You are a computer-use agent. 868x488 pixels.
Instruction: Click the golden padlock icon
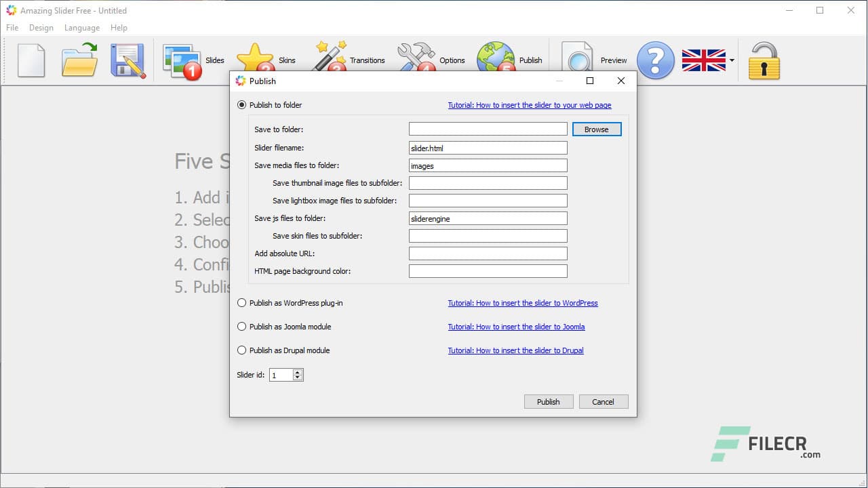pyautogui.click(x=764, y=61)
